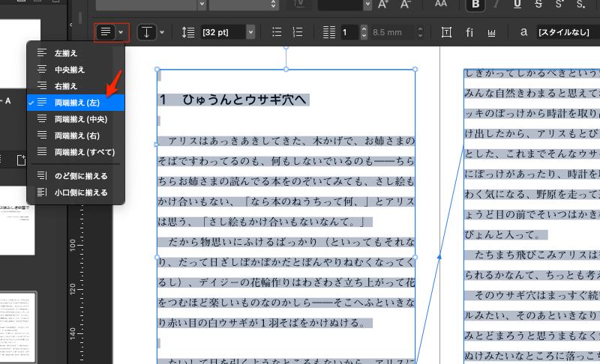The image size is (600, 364).
Task: Select 左揃え from alignment menu
Action: [x=66, y=54]
